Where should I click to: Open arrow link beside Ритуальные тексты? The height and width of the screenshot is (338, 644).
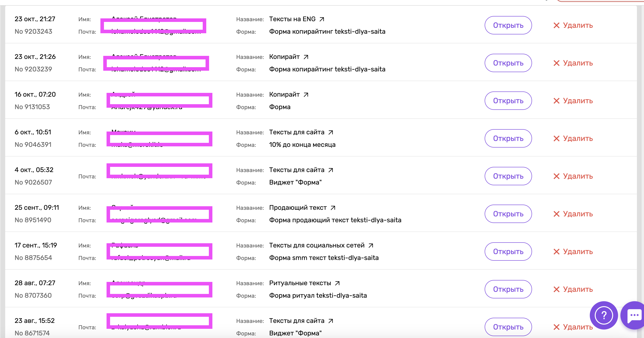(x=337, y=283)
